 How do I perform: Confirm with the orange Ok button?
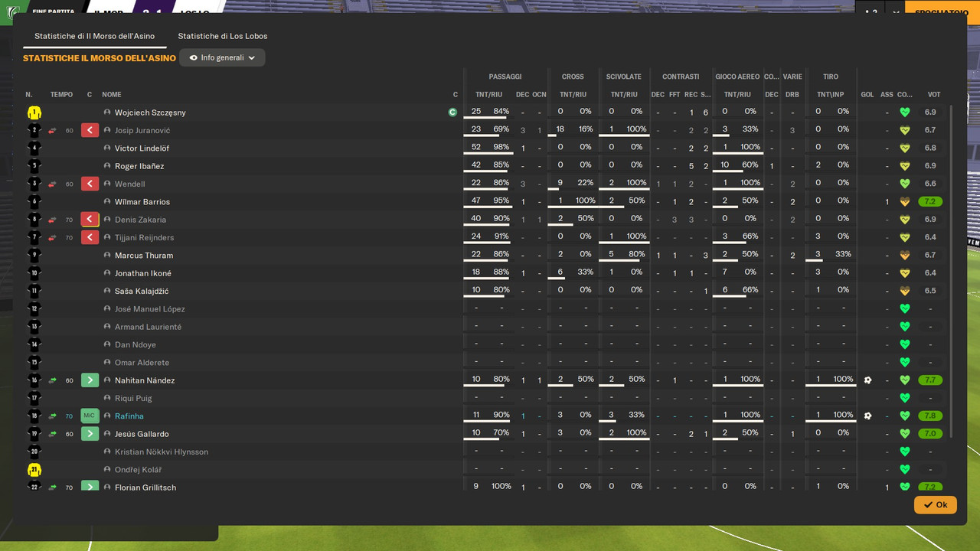tap(936, 505)
